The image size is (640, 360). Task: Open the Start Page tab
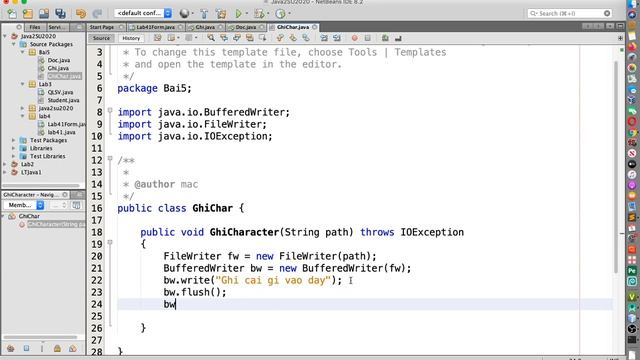[x=102, y=27]
